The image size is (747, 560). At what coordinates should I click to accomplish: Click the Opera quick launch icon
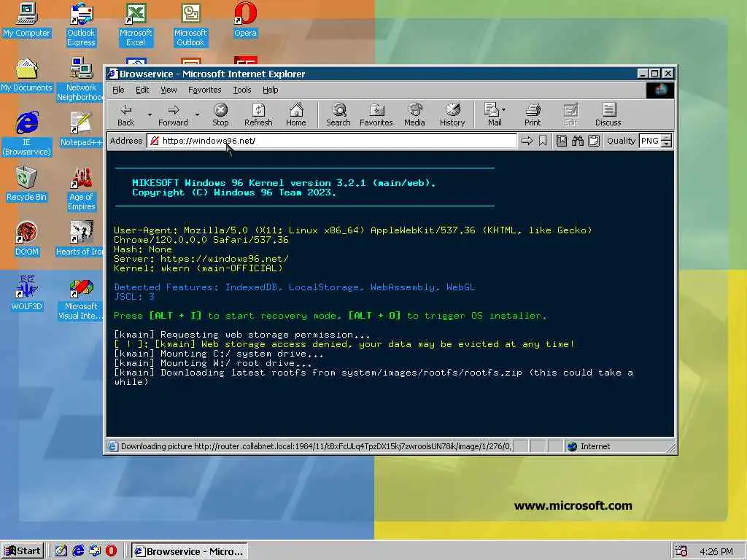click(111, 551)
